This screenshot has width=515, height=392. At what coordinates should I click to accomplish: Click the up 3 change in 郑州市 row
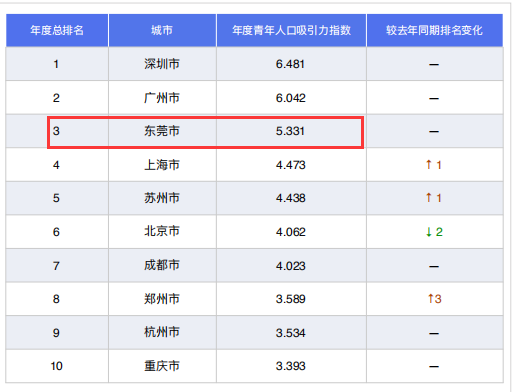tap(435, 299)
